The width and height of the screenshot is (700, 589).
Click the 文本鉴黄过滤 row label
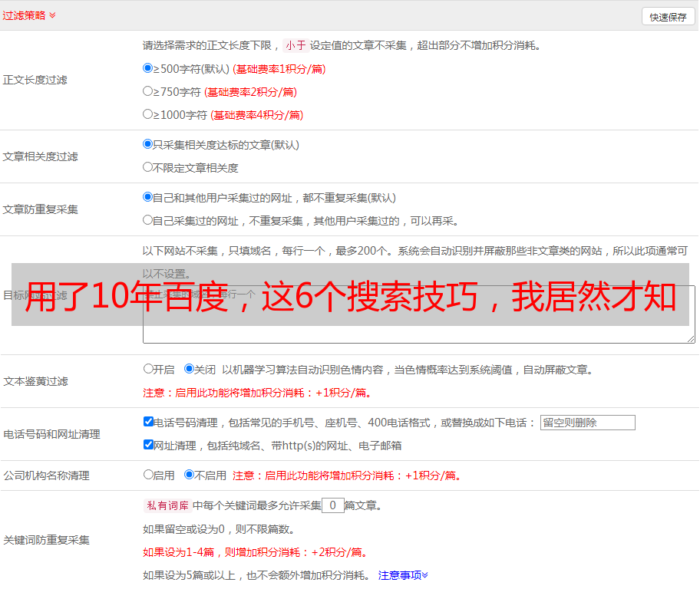(36, 381)
